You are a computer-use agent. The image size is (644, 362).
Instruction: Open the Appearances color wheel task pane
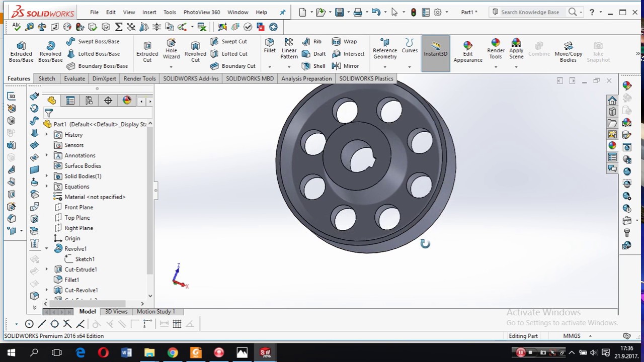(612, 146)
